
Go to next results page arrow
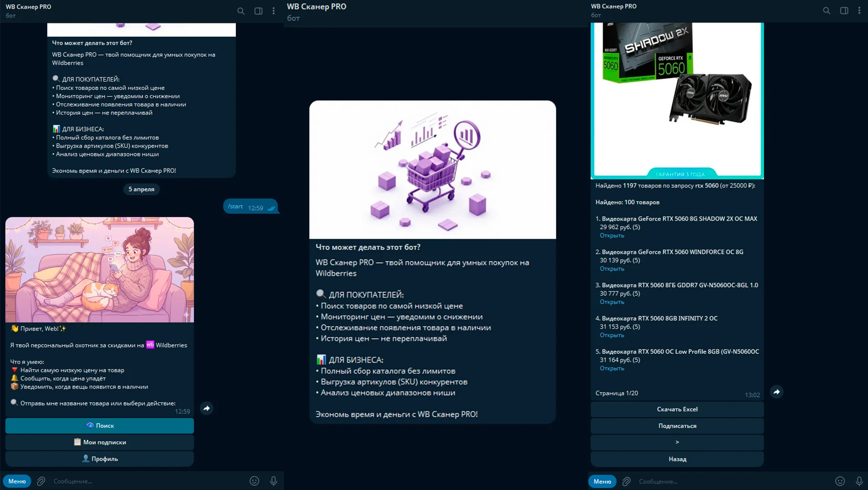pyautogui.click(x=677, y=442)
